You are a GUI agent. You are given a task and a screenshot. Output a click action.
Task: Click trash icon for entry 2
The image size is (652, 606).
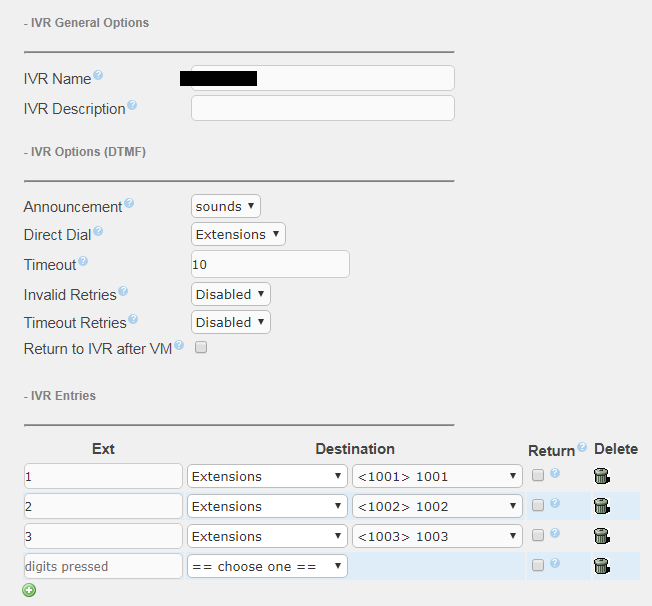[x=601, y=506]
